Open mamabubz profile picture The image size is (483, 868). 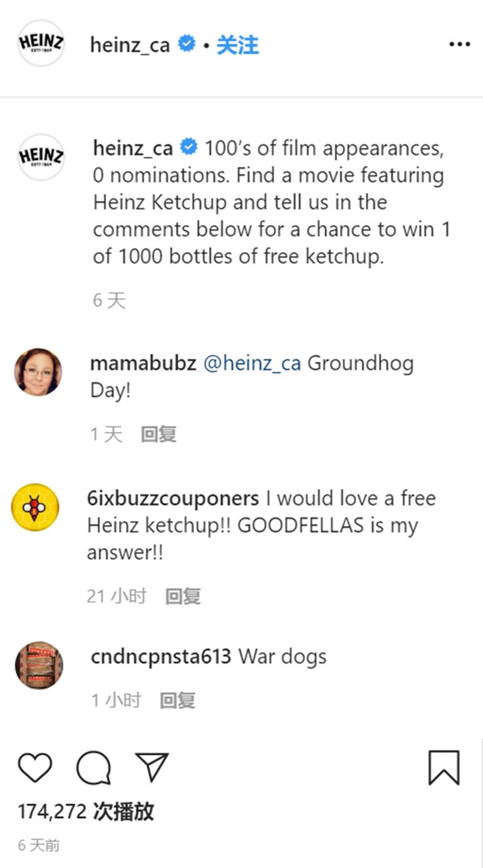(x=38, y=372)
